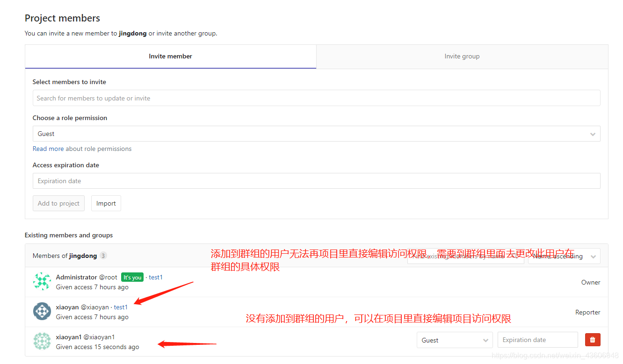
Task: Click 'Given access 15 seconds ago' text
Action: point(97,347)
